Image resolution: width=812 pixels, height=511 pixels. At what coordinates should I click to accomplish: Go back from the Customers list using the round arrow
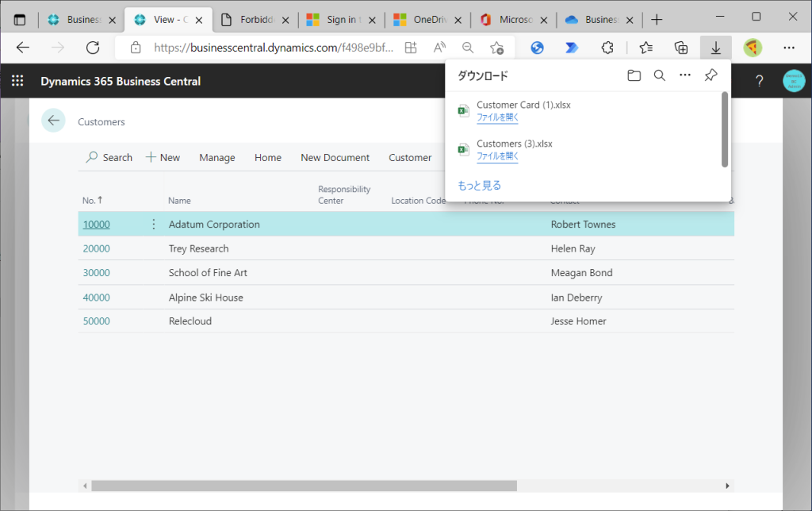pos(53,121)
